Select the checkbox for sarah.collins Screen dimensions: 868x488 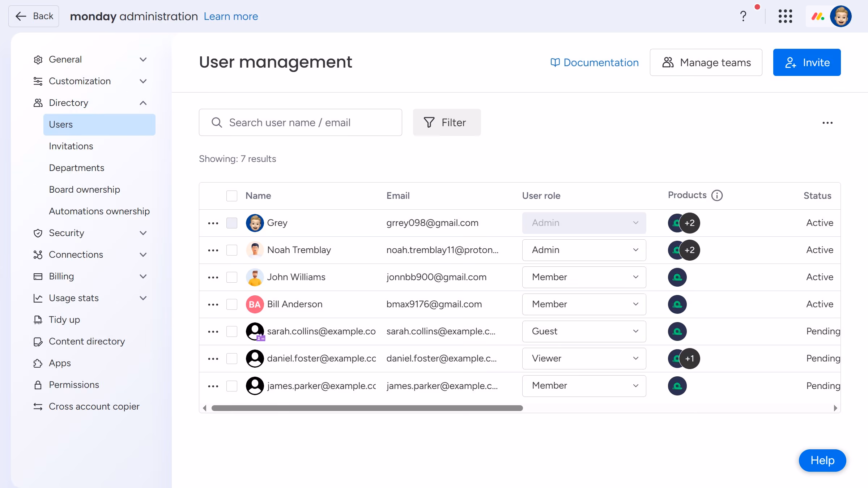232,331
